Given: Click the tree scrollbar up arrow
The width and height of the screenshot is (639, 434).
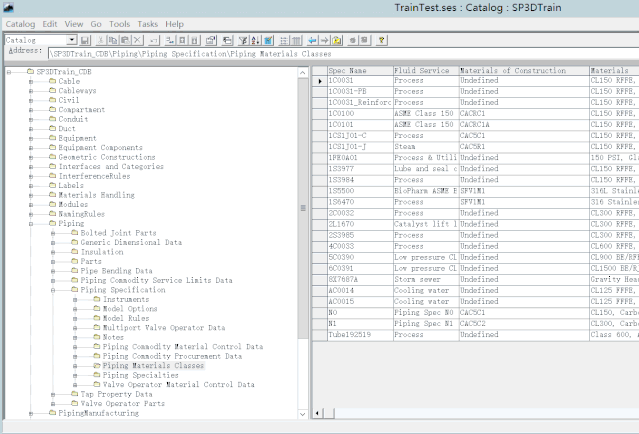Looking at the screenshot, I should point(303,73).
